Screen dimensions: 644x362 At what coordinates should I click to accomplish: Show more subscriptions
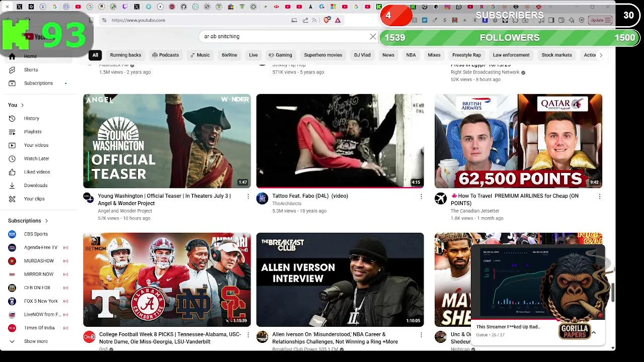(x=38, y=341)
